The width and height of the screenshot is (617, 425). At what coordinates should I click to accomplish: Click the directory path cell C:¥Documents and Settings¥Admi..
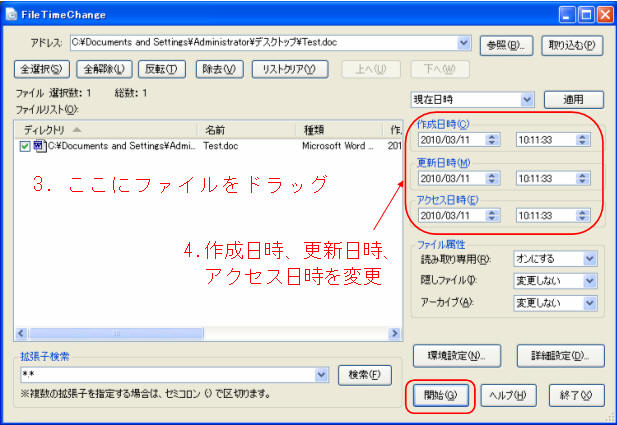tap(122, 146)
